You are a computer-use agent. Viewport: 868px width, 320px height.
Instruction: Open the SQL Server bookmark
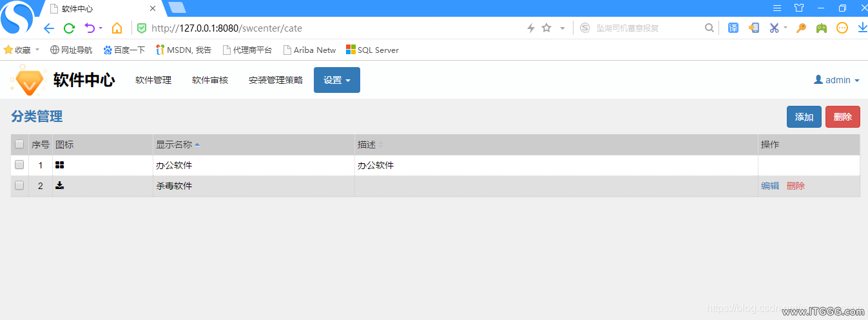372,50
